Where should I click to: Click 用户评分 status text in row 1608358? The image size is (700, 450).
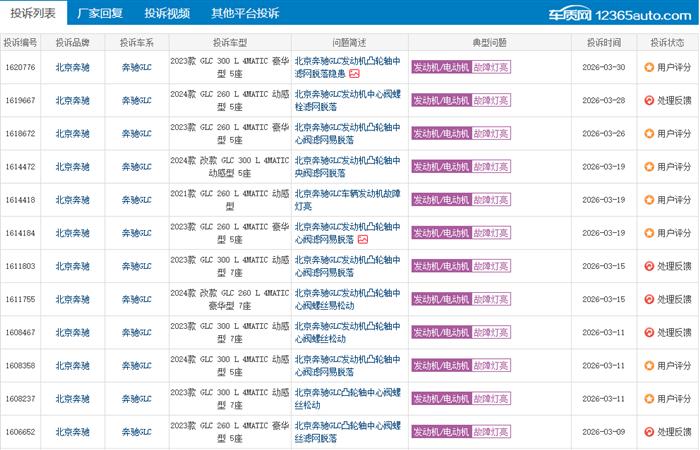tap(674, 365)
